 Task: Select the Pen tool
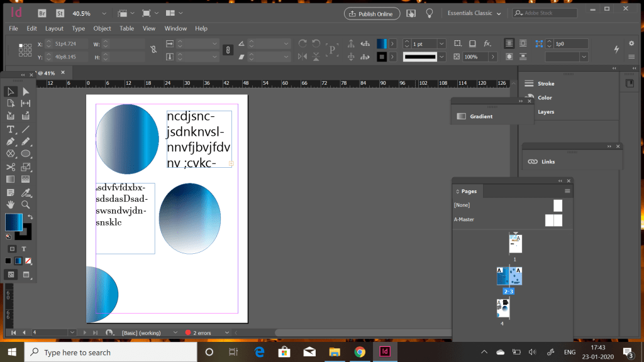click(11, 141)
